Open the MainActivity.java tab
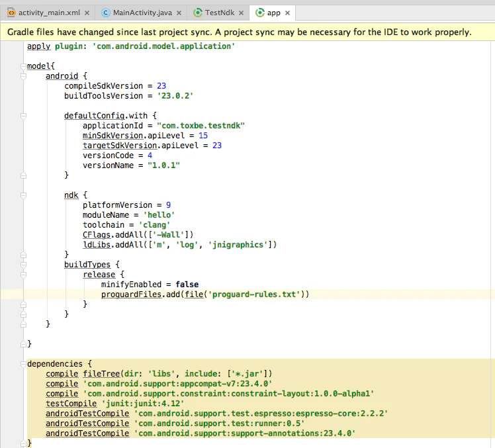Viewport: 495px width, 448px height. coord(142,13)
